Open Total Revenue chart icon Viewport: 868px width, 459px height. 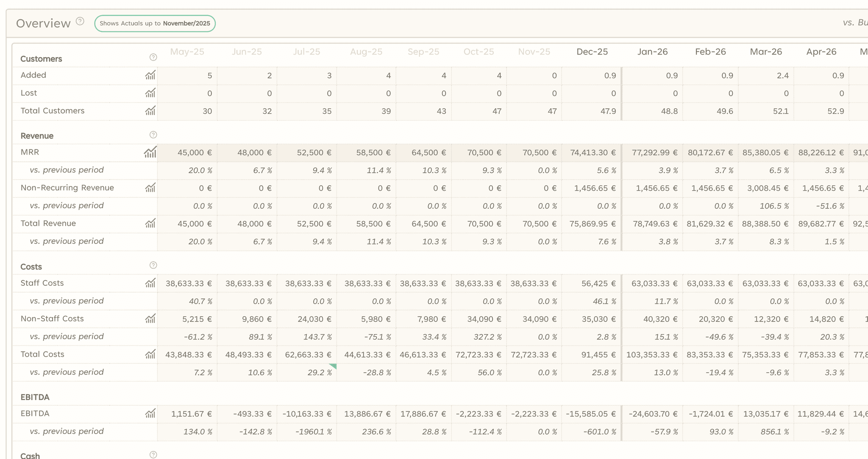click(150, 224)
